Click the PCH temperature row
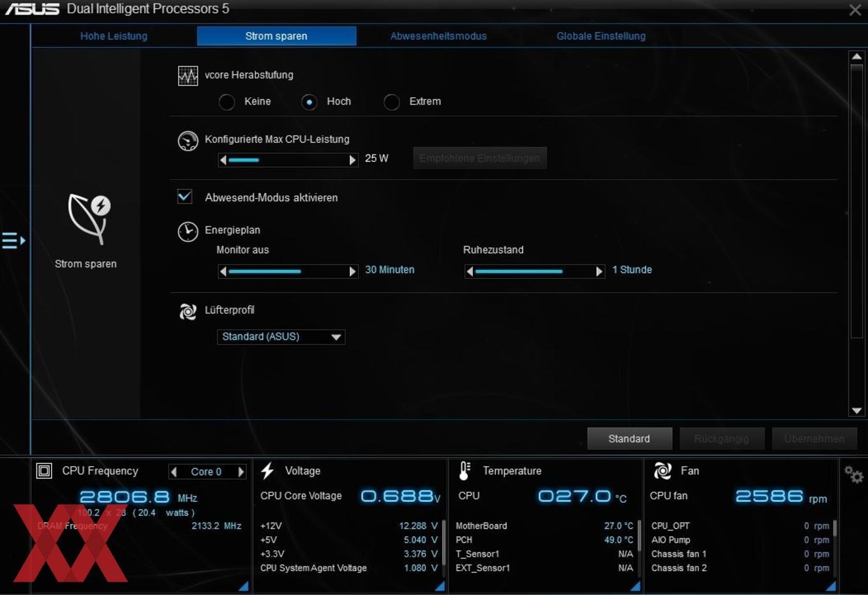Screen dimensions: 868x595 click(x=544, y=540)
